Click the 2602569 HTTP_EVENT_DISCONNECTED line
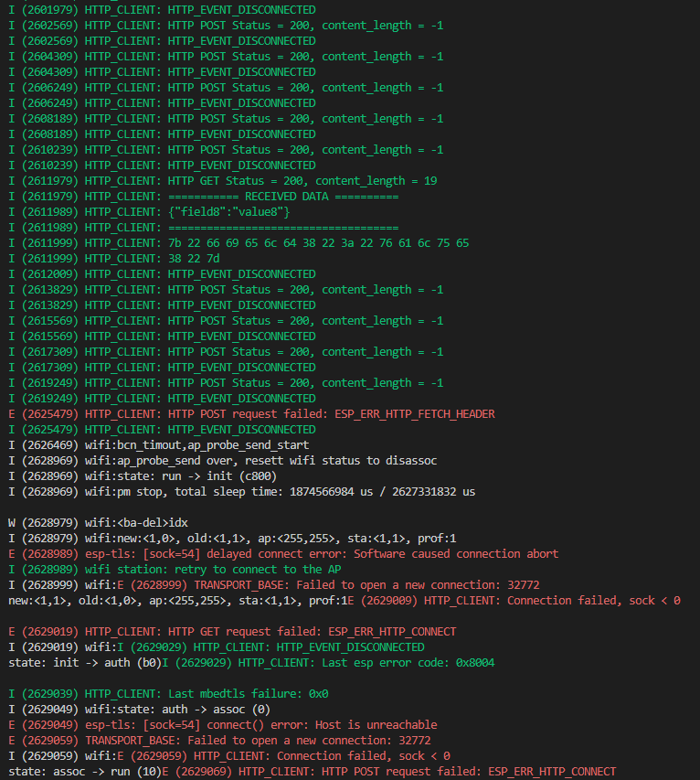 162,41
